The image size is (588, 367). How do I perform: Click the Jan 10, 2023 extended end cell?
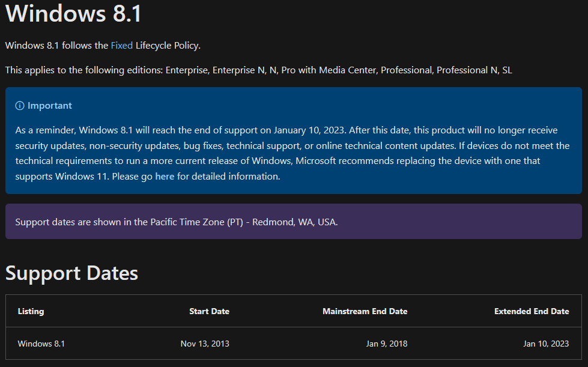[545, 344]
